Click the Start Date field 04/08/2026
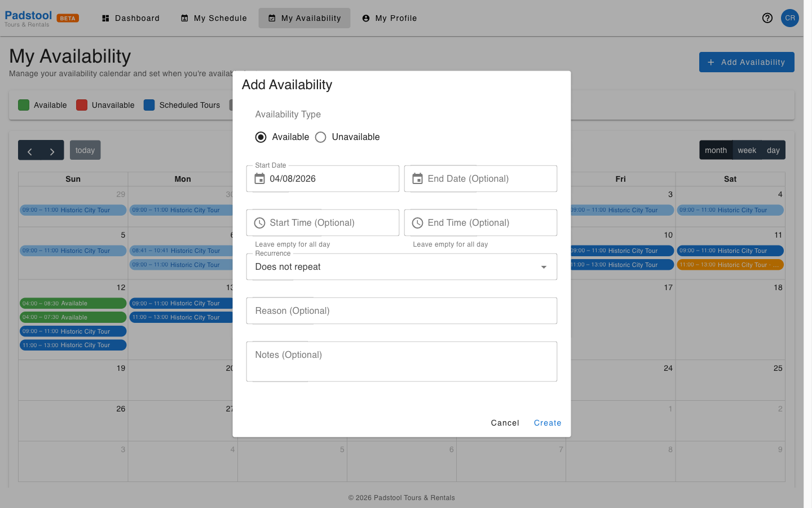812x508 pixels. click(323, 179)
